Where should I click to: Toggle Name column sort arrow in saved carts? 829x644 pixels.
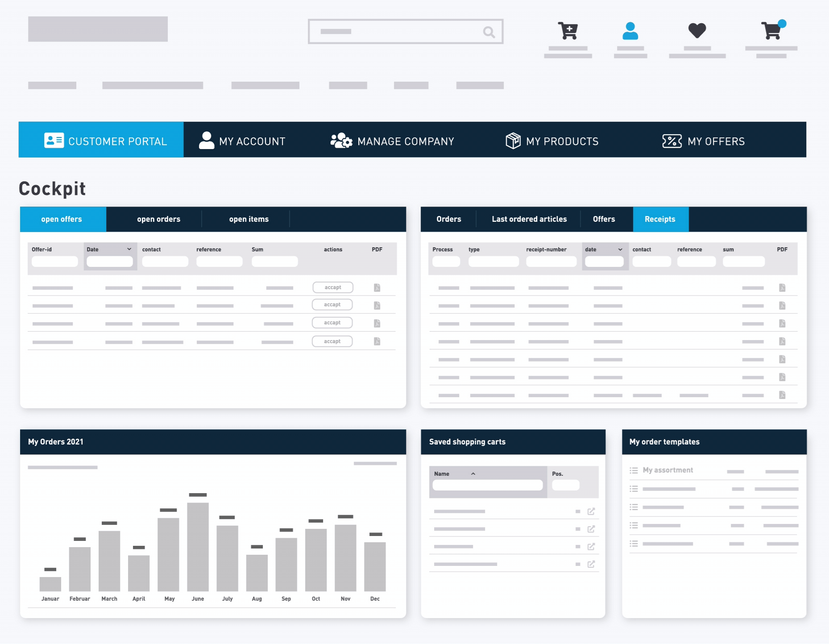tap(473, 474)
